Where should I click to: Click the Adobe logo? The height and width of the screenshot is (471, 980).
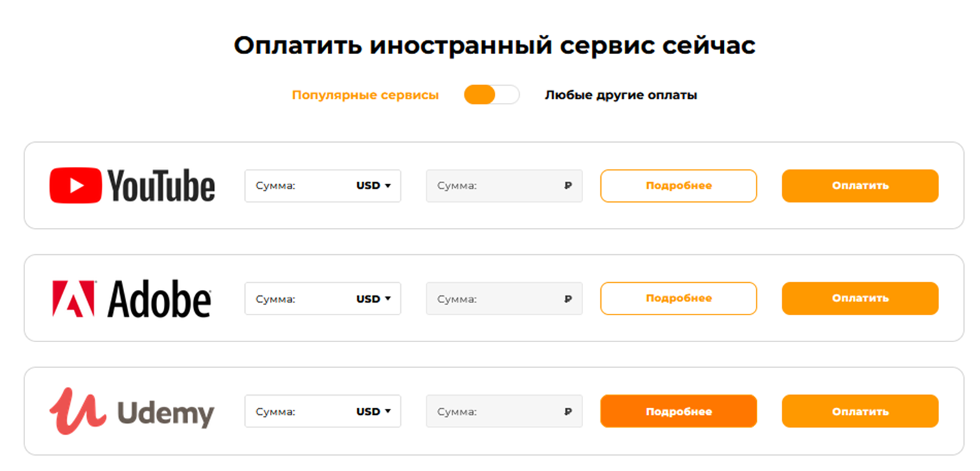(132, 299)
